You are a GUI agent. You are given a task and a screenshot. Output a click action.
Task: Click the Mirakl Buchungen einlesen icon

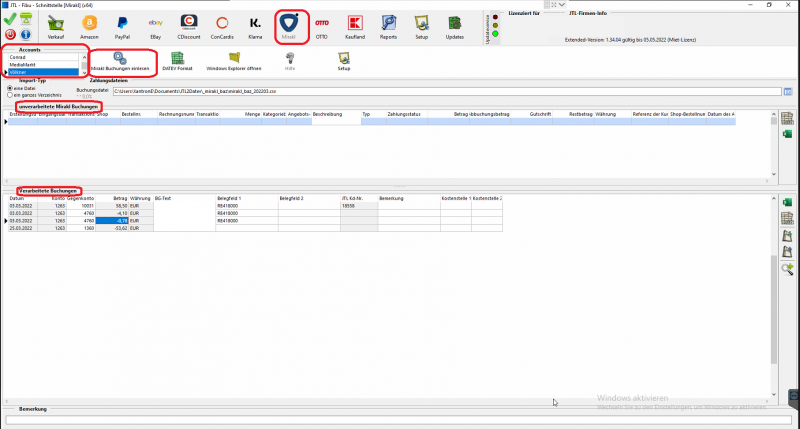click(120, 62)
